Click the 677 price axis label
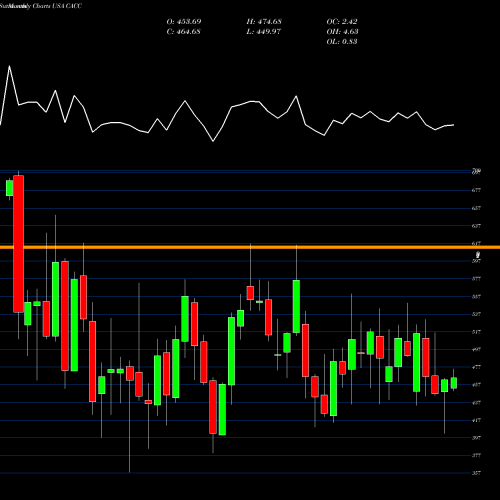The height and width of the screenshot is (500, 500). point(476,190)
